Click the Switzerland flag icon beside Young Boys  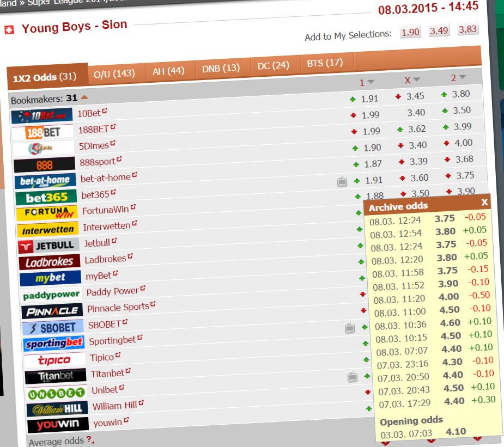point(9,30)
